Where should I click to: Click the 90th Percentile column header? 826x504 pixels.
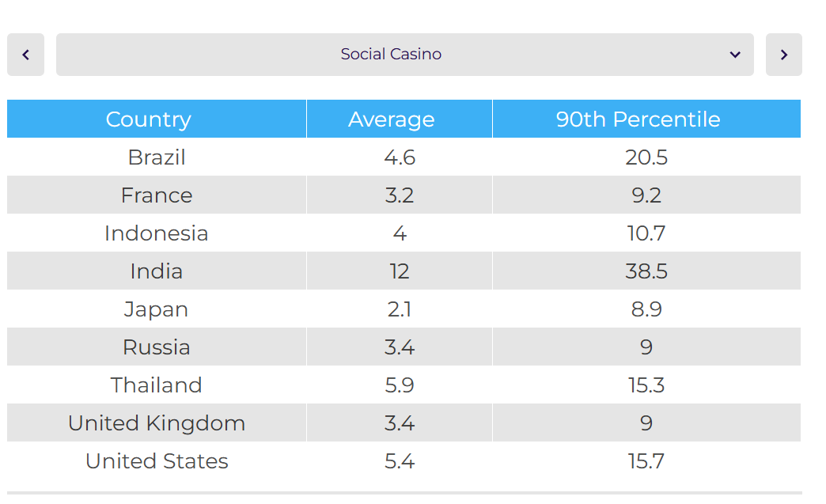(638, 119)
